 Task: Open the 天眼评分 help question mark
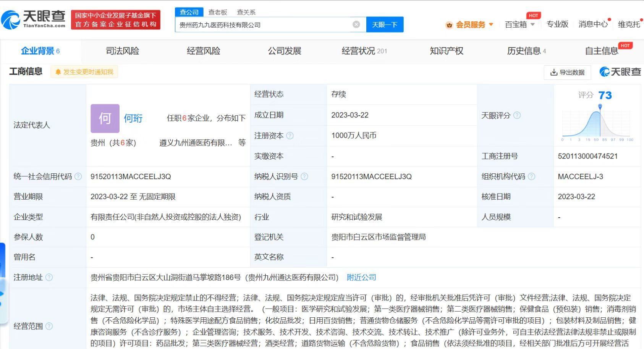coord(517,115)
